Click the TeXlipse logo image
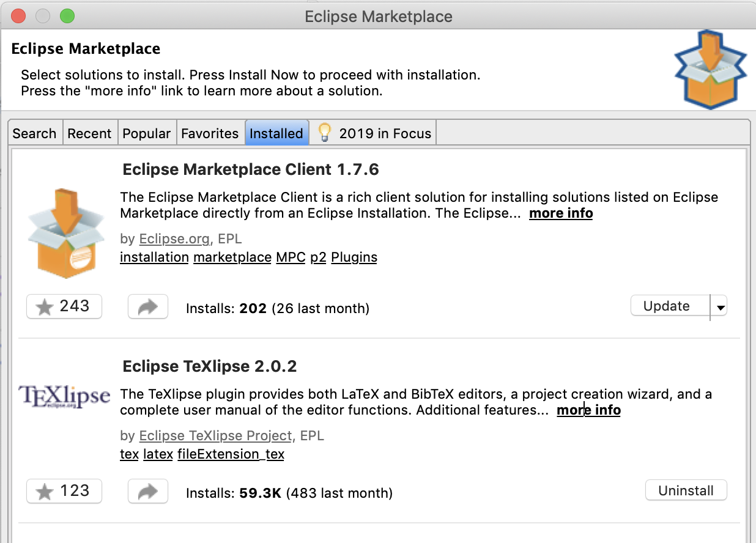The height and width of the screenshot is (543, 756). (x=64, y=396)
